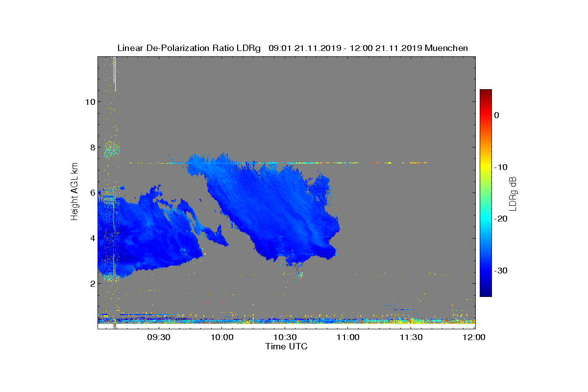Click the height tick label 8
This screenshot has width=588, height=392.
pyautogui.click(x=92, y=147)
